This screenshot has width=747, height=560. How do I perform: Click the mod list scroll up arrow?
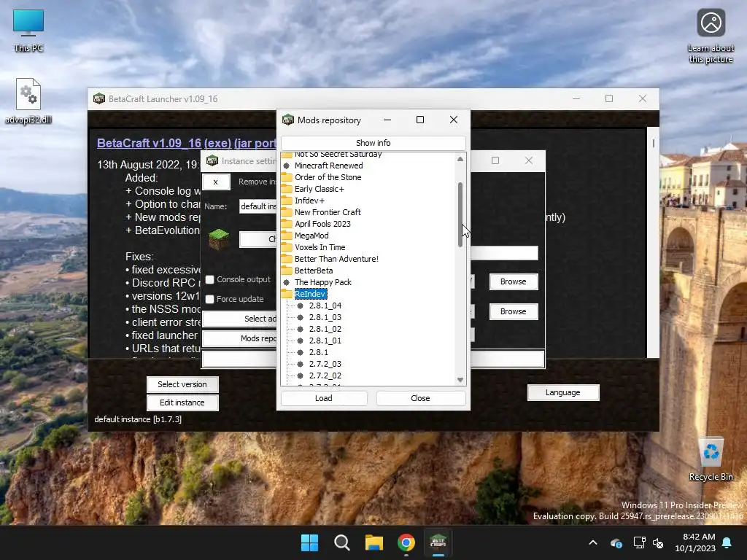pos(460,159)
